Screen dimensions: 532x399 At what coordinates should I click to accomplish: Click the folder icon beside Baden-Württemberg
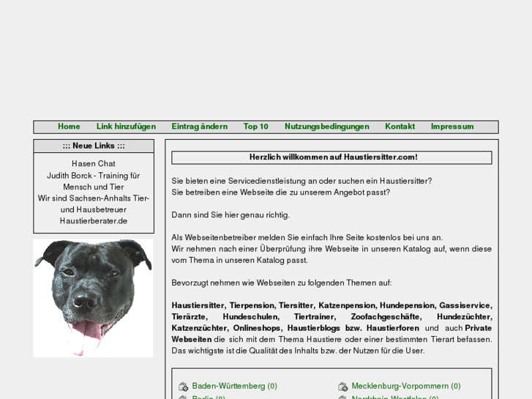pyautogui.click(x=183, y=387)
